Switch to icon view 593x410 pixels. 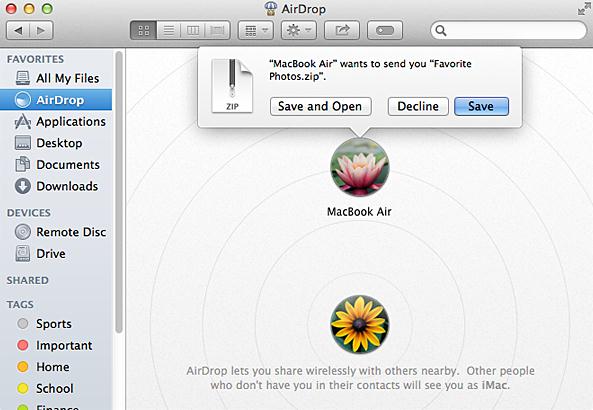[x=144, y=30]
